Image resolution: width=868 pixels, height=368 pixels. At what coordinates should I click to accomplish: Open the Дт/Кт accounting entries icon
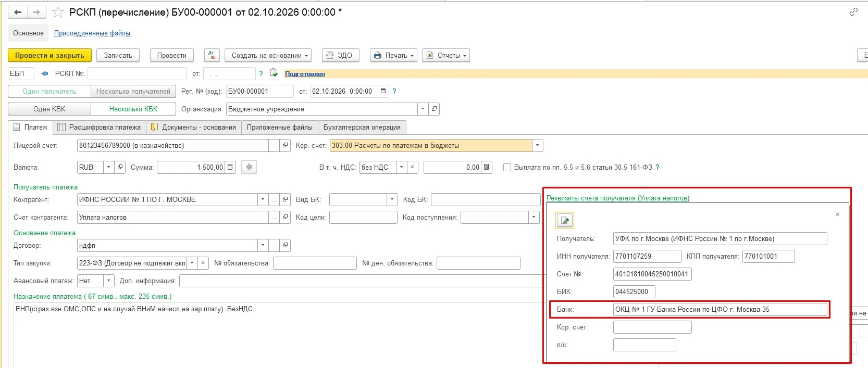pos(212,55)
